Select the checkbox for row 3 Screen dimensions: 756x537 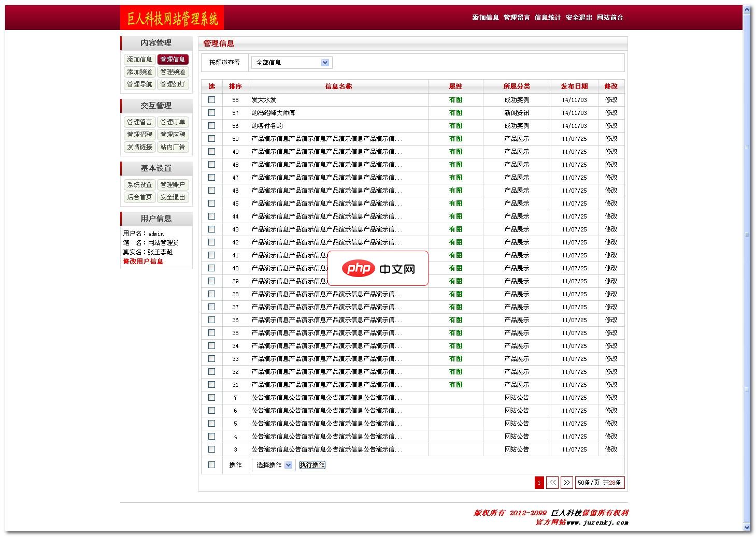pos(211,449)
